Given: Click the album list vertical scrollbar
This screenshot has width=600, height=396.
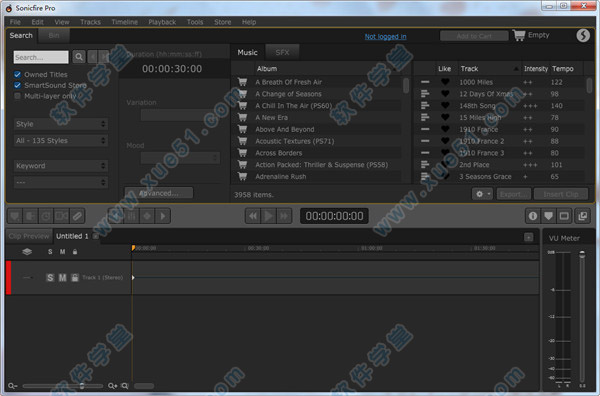Looking at the screenshot, I should [406, 85].
